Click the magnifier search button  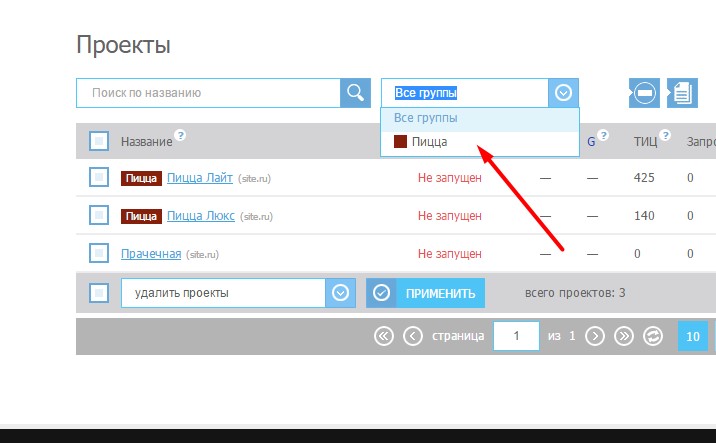tap(355, 93)
